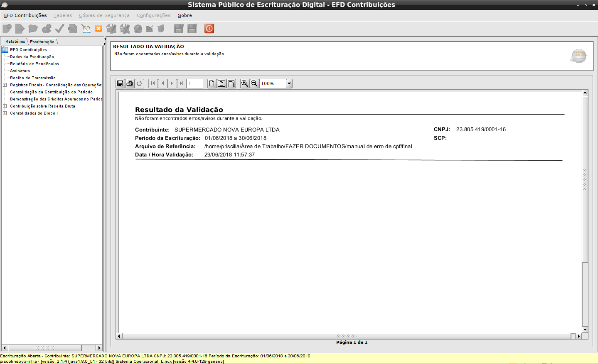Print the validation report

[130, 83]
